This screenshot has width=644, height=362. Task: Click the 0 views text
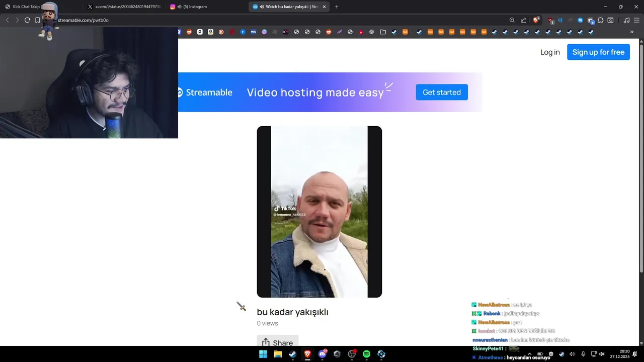coord(267,323)
